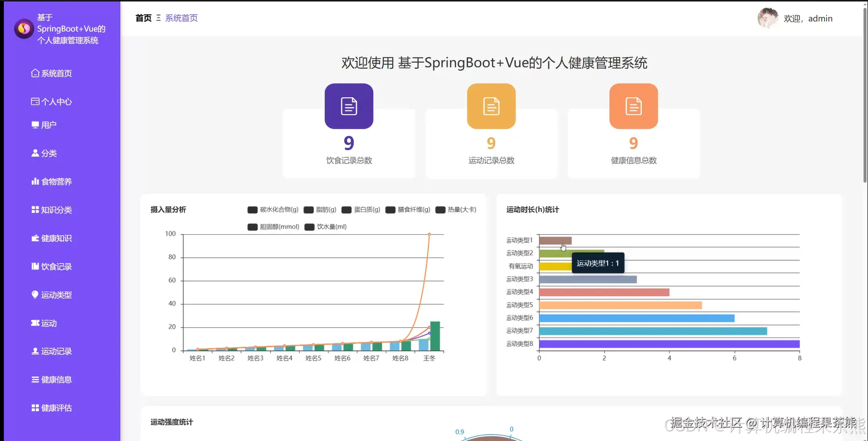Select the 运动类型 sidebar icon
Image resolution: width=868 pixels, height=441 pixels.
(34, 294)
